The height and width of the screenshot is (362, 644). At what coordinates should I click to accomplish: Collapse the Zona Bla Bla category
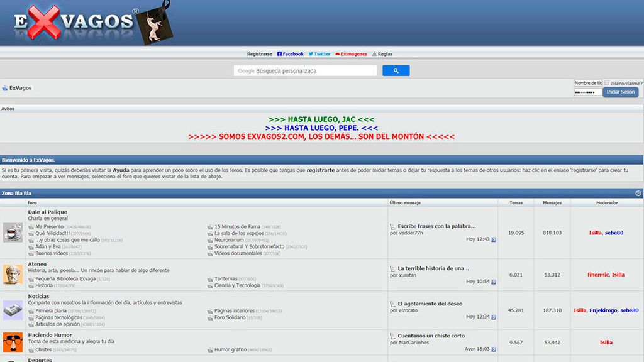tap(638, 194)
